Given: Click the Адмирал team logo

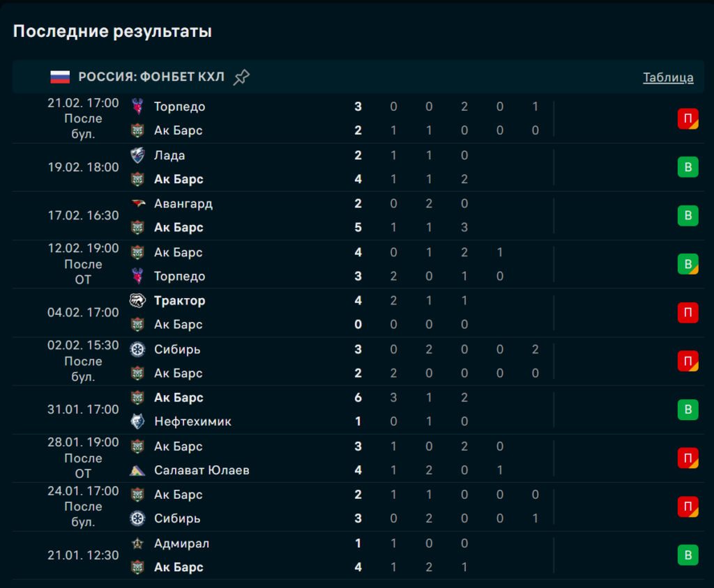Looking at the screenshot, I should 137,543.
